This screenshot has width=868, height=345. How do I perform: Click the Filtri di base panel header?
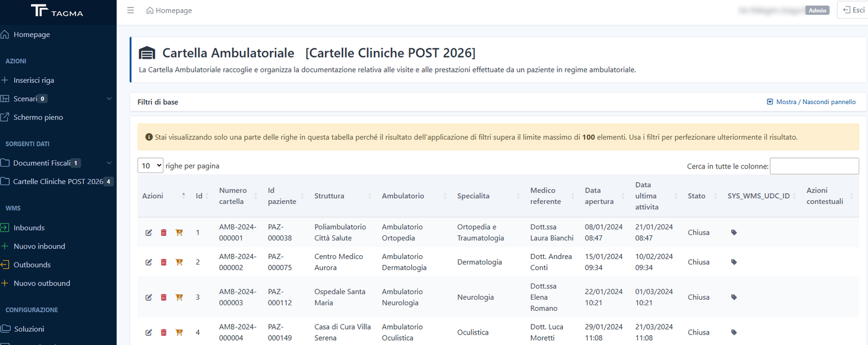tap(498, 102)
